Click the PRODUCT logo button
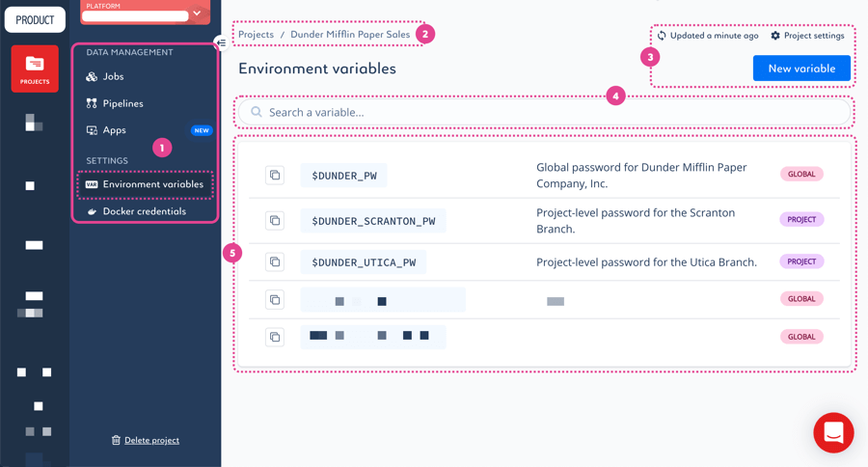 point(35,20)
